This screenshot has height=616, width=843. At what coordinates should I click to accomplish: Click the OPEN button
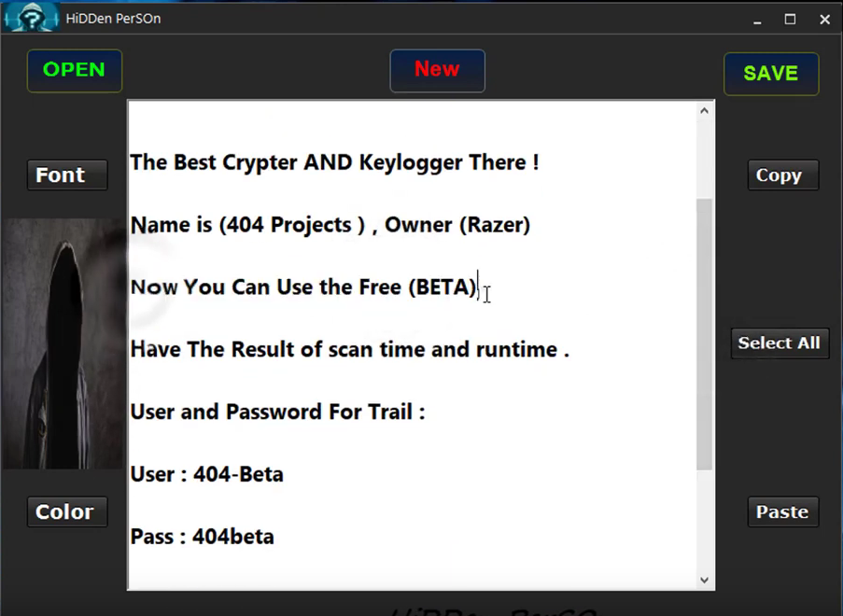pyautogui.click(x=74, y=70)
